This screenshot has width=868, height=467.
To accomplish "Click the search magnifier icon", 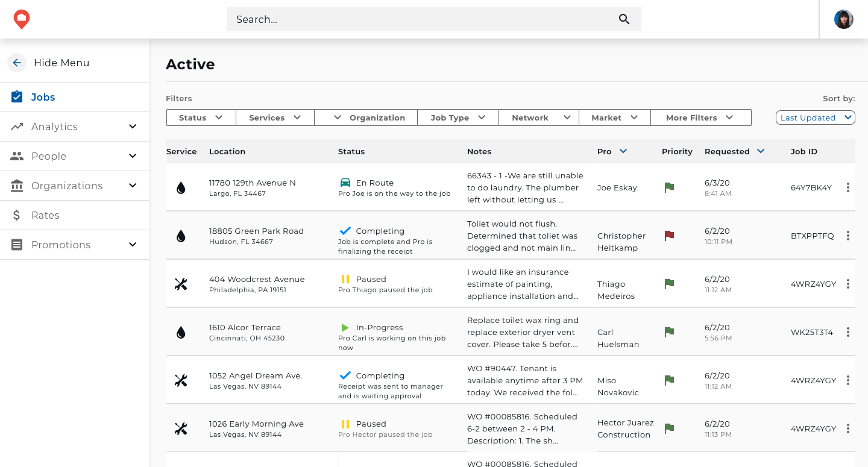I will point(624,19).
